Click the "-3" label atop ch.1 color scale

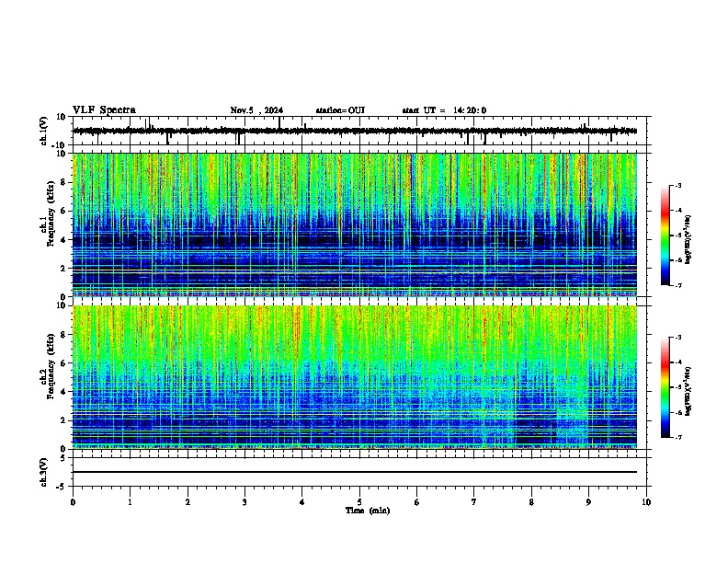click(677, 185)
